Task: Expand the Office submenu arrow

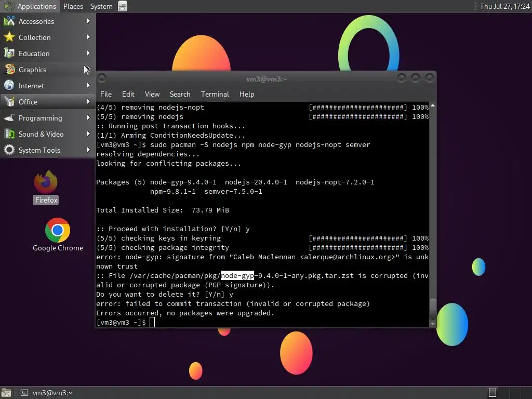Action: (x=88, y=101)
